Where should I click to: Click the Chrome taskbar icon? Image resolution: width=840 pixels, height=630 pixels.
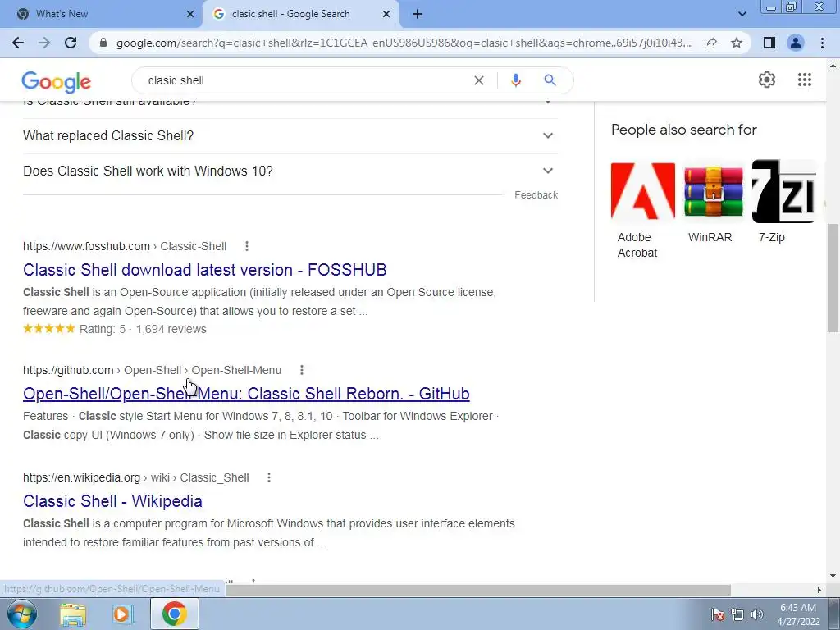click(174, 614)
